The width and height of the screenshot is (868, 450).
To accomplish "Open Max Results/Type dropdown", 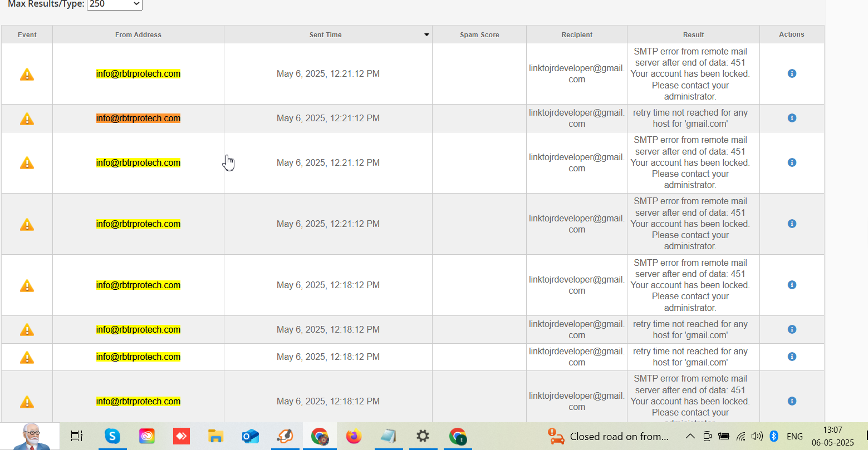I will [115, 4].
